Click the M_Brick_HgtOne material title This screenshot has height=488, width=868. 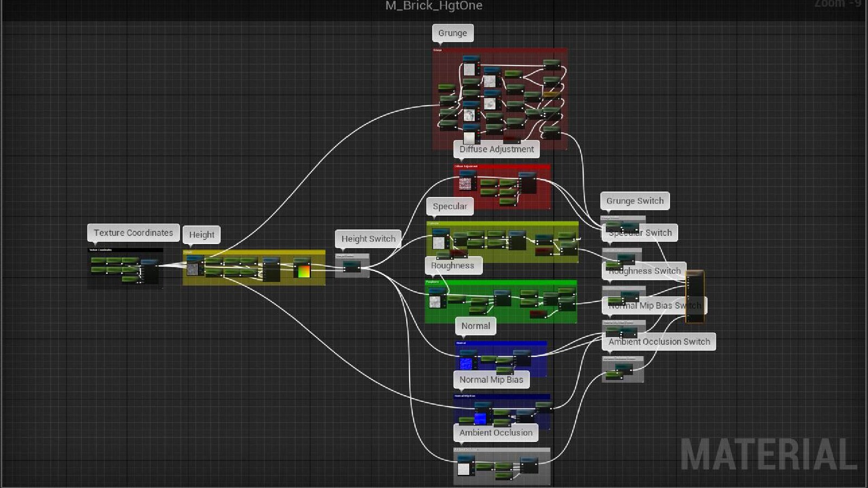[433, 6]
